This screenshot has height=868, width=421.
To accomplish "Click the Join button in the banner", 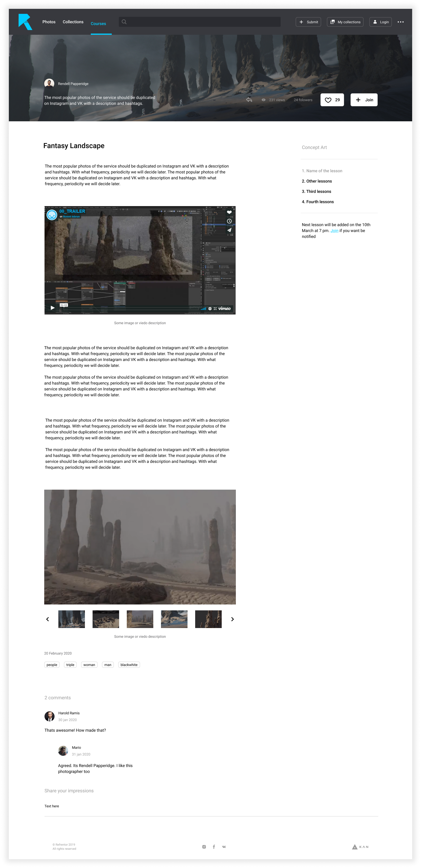I will (364, 100).
